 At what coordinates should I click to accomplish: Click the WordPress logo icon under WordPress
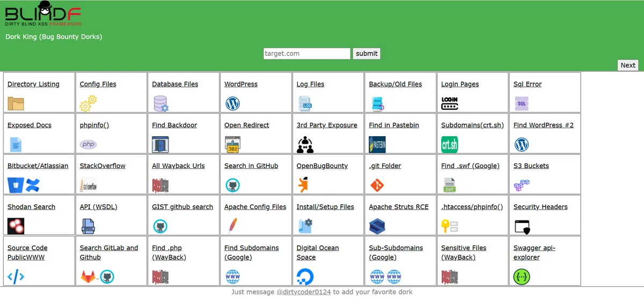click(x=232, y=103)
